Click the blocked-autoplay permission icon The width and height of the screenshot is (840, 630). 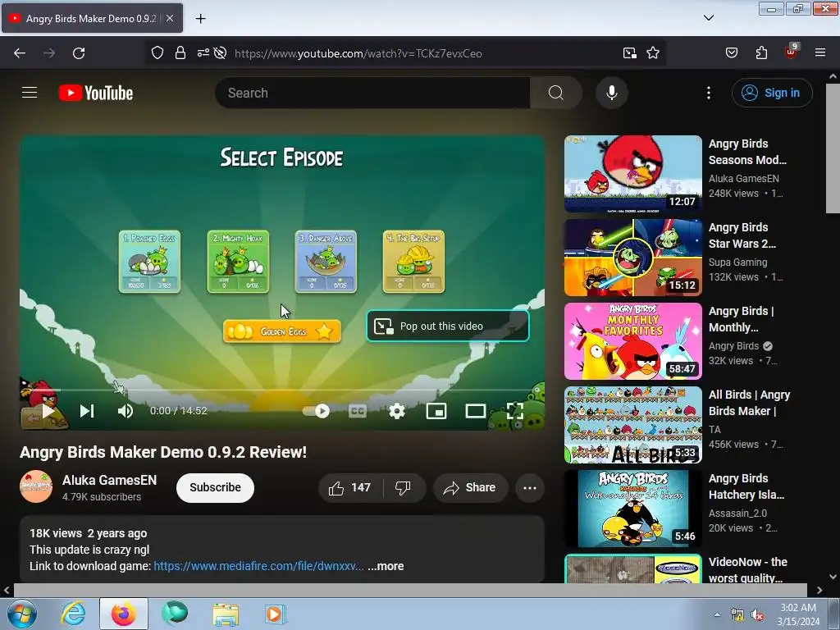220,53
